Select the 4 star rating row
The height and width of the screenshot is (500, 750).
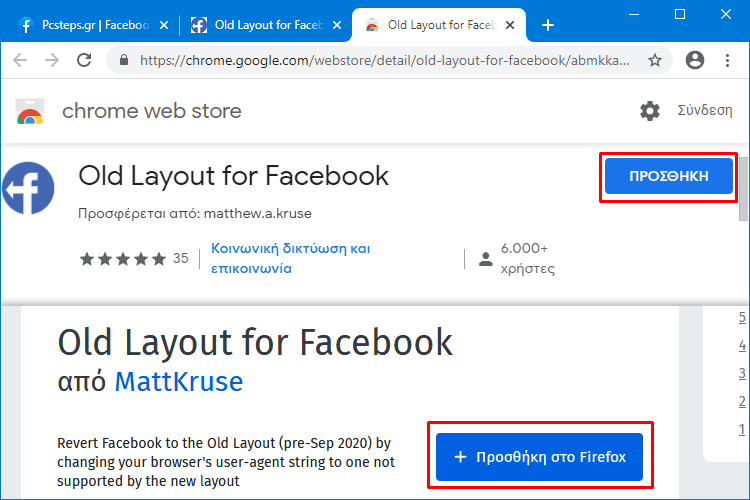[742, 345]
